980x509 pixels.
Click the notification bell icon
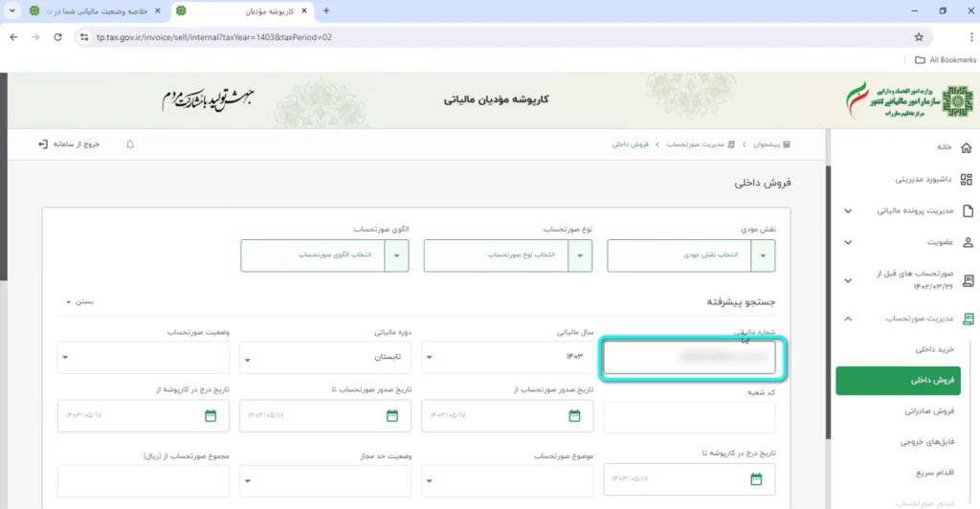coord(130,144)
